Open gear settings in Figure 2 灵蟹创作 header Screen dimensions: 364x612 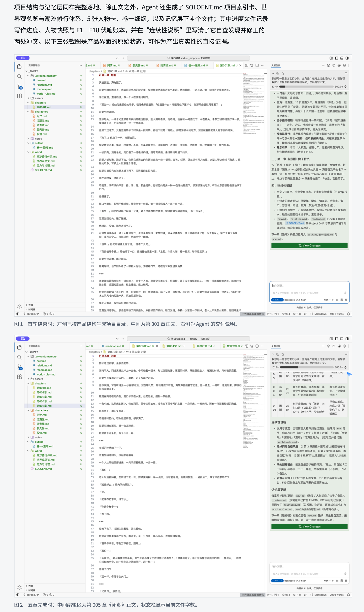(344, 346)
